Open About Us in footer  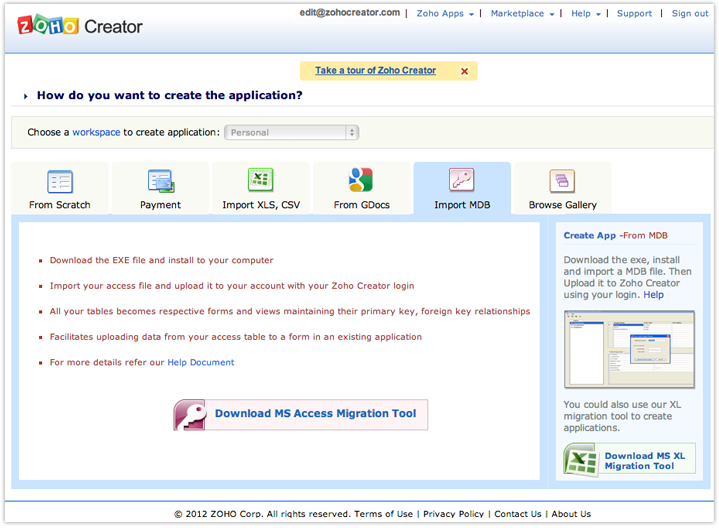point(571,514)
